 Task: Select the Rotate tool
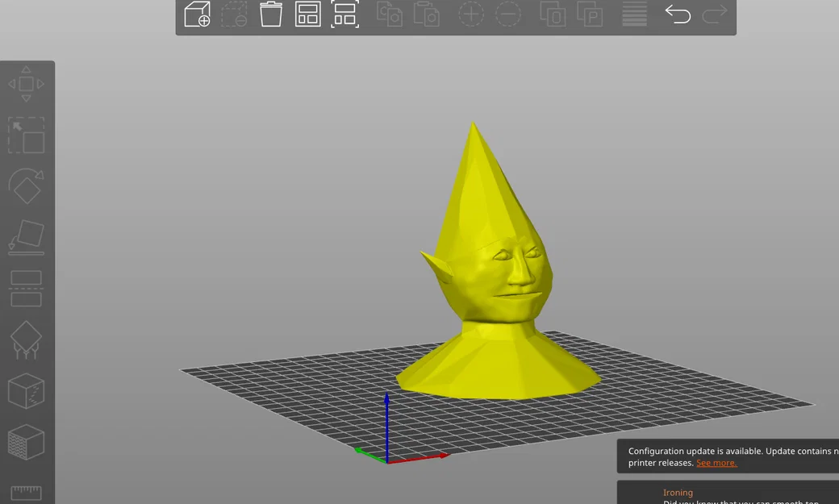[x=27, y=186]
